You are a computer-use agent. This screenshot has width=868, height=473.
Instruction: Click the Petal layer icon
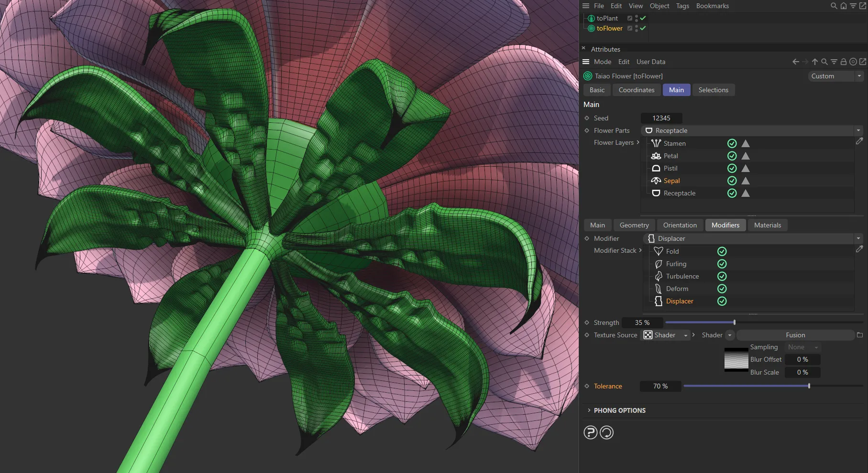tap(656, 156)
